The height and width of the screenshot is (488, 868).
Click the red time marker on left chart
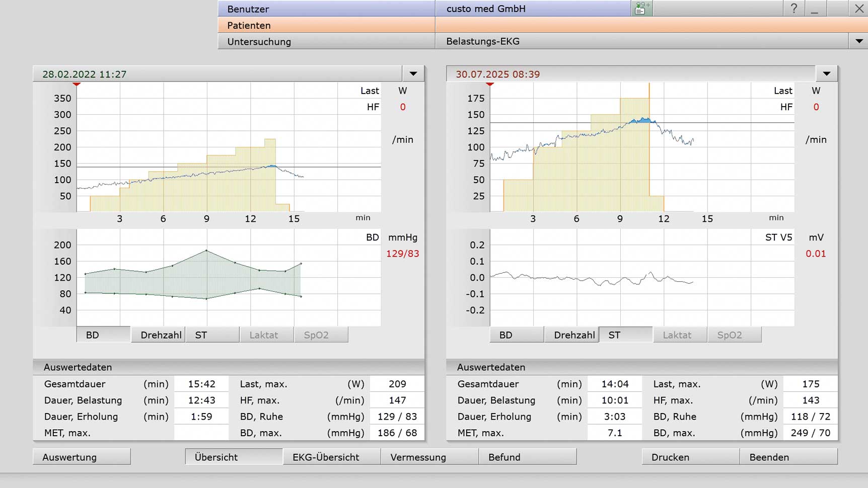pyautogui.click(x=77, y=85)
